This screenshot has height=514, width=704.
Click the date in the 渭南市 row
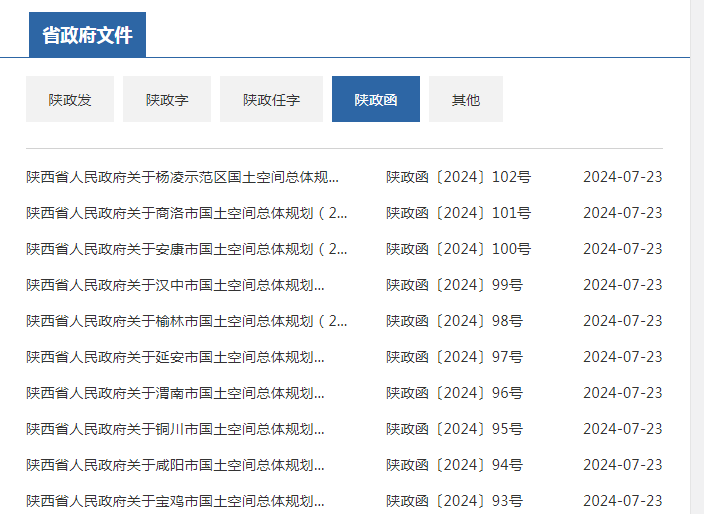tap(623, 393)
